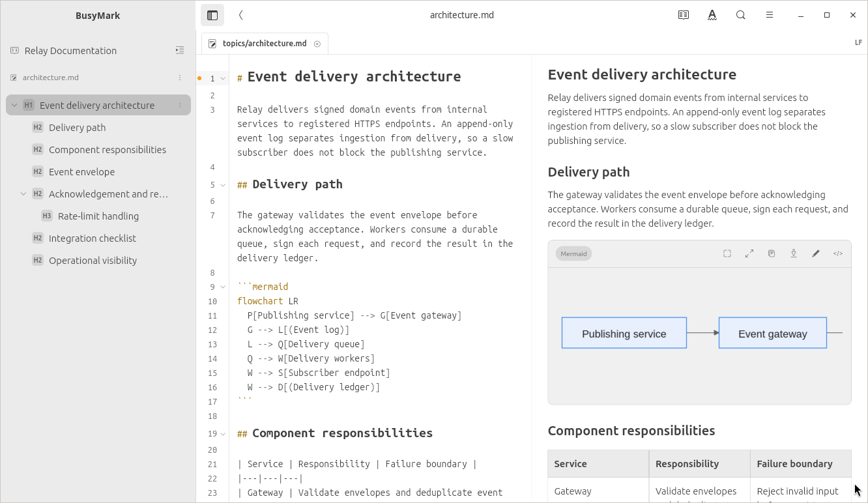Screen dimensions: 868x503
Task: Click the BusyMark app title
Action: tap(98, 16)
